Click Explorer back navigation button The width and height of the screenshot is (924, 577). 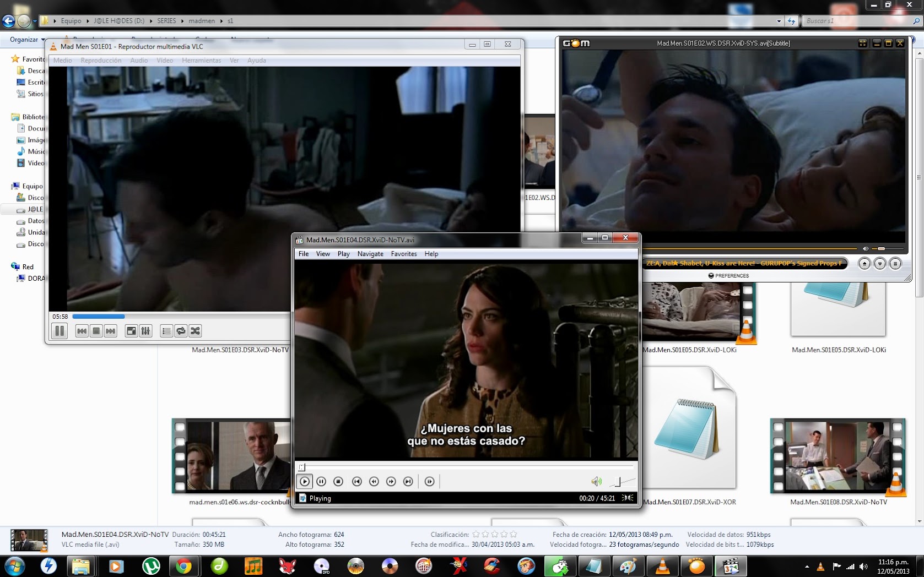(x=8, y=21)
